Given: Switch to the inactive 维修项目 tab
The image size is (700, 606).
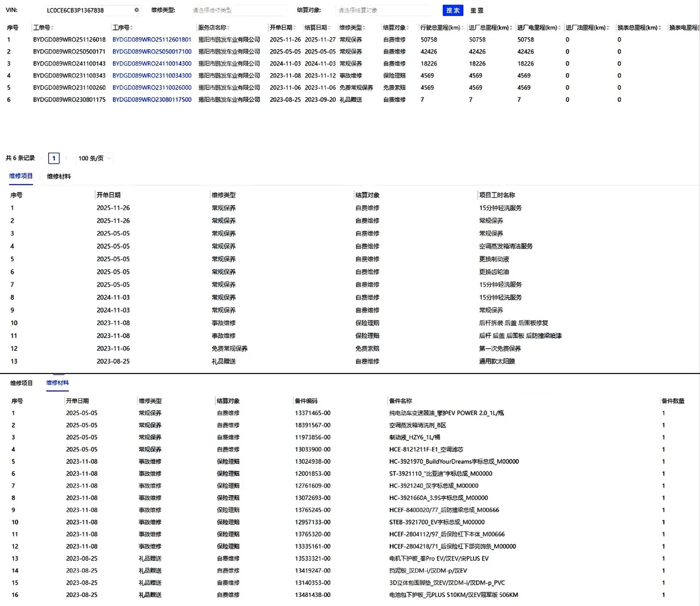Looking at the screenshot, I should point(21,383).
